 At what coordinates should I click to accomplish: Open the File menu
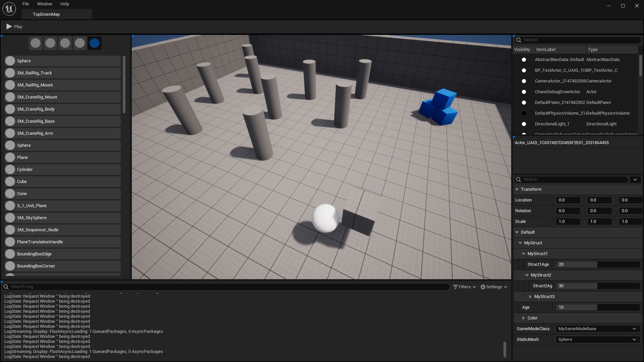coord(25,4)
